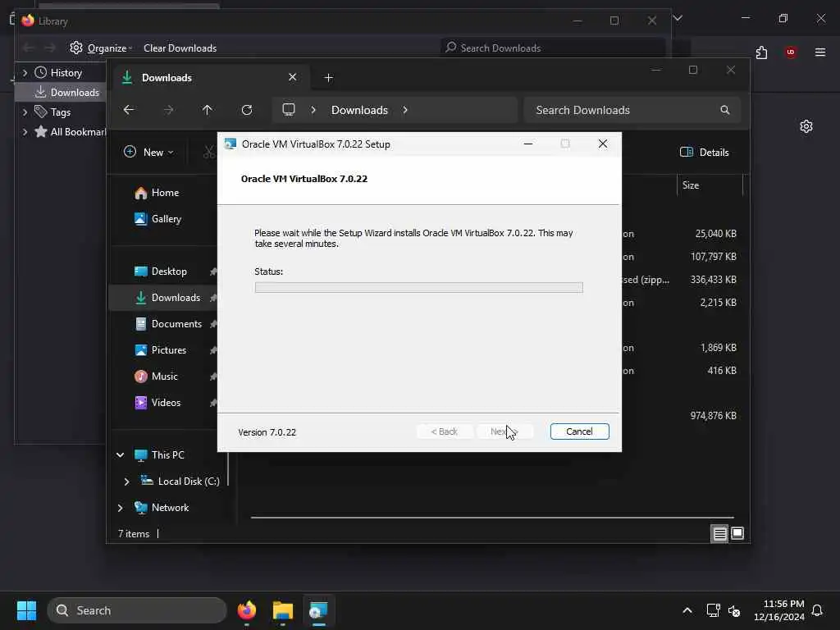Screen dimensions: 840x630
Task: Switch Explorer to large thumbnails view
Action: click(x=737, y=533)
